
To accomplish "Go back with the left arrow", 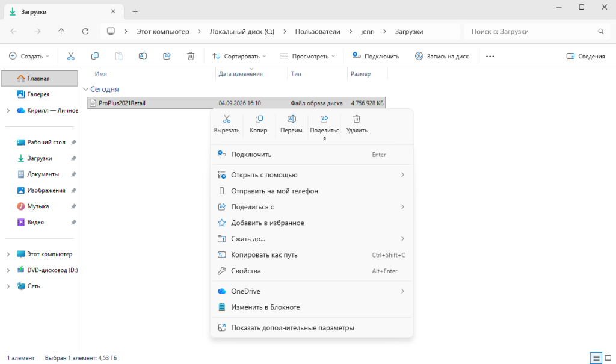I will pos(13,31).
